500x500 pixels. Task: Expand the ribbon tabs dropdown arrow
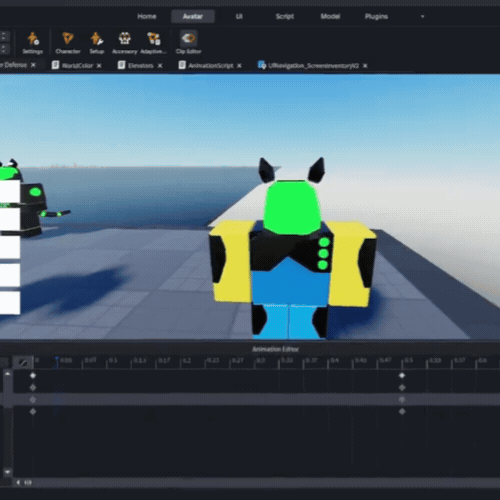(x=422, y=16)
